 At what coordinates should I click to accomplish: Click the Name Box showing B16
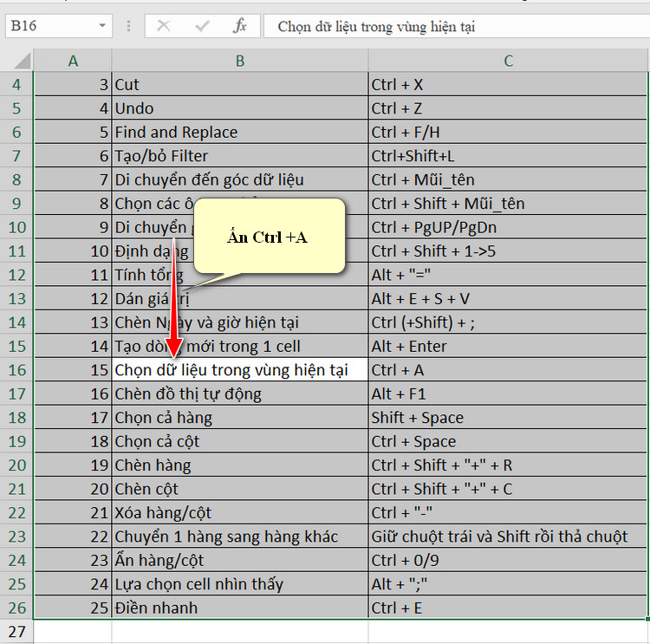click(58, 26)
